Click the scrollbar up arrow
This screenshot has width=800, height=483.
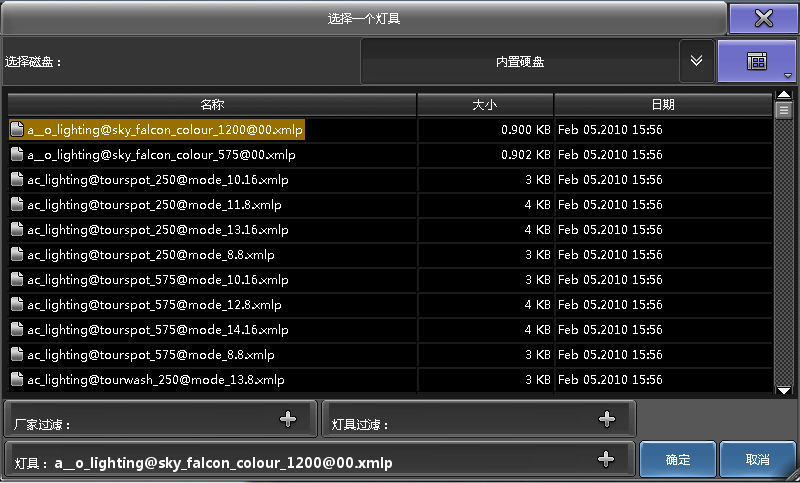point(784,95)
